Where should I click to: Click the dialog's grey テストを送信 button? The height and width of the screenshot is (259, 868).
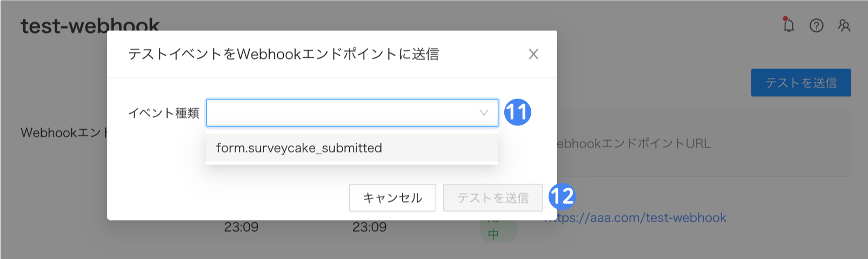point(493,198)
